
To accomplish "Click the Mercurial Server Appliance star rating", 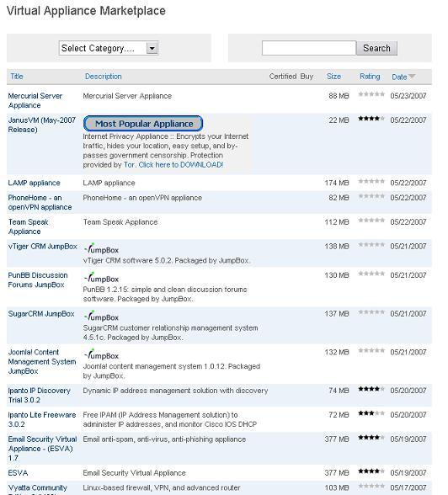I will click(x=371, y=94).
